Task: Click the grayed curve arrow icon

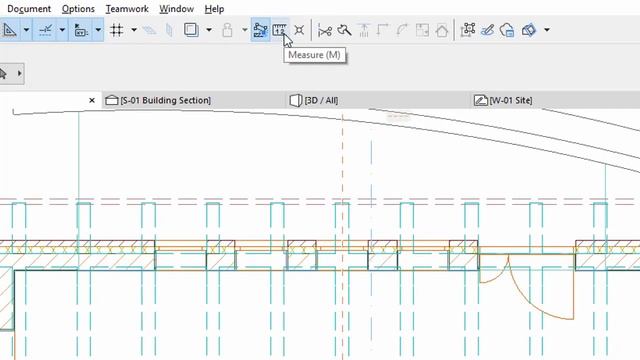Action: point(402,30)
